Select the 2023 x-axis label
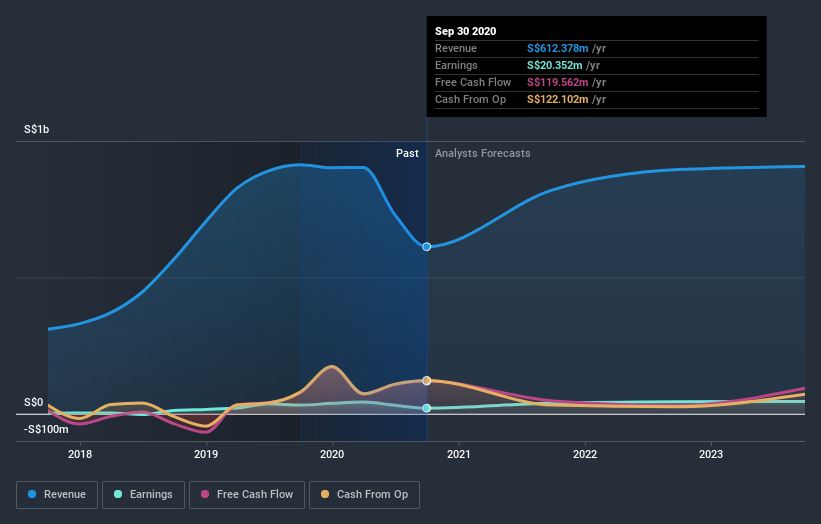Screen dimensions: 821x524 (x=711, y=454)
